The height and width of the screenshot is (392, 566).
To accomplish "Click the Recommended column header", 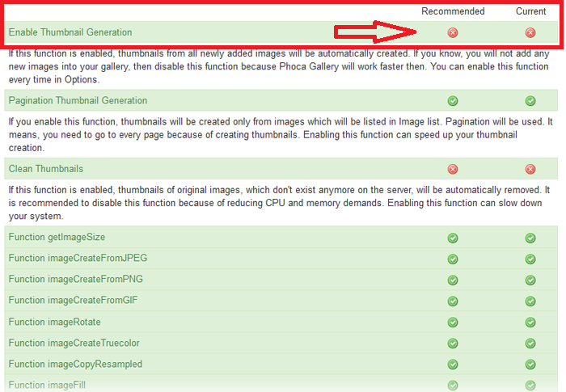I will click(453, 11).
